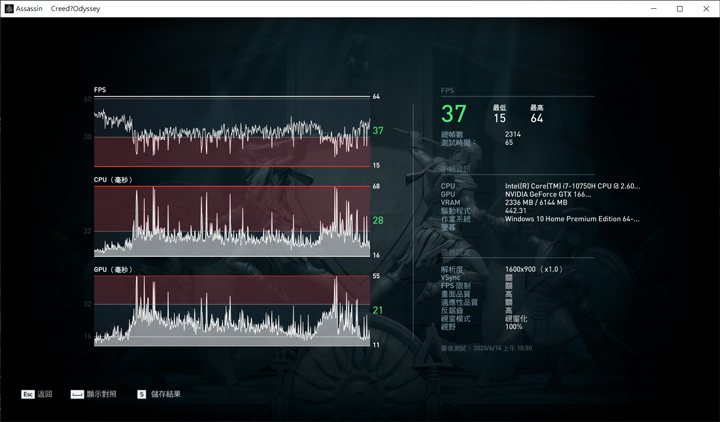Click the 最低 minimum FPS value 15
This screenshot has height=422, width=720.
point(500,118)
